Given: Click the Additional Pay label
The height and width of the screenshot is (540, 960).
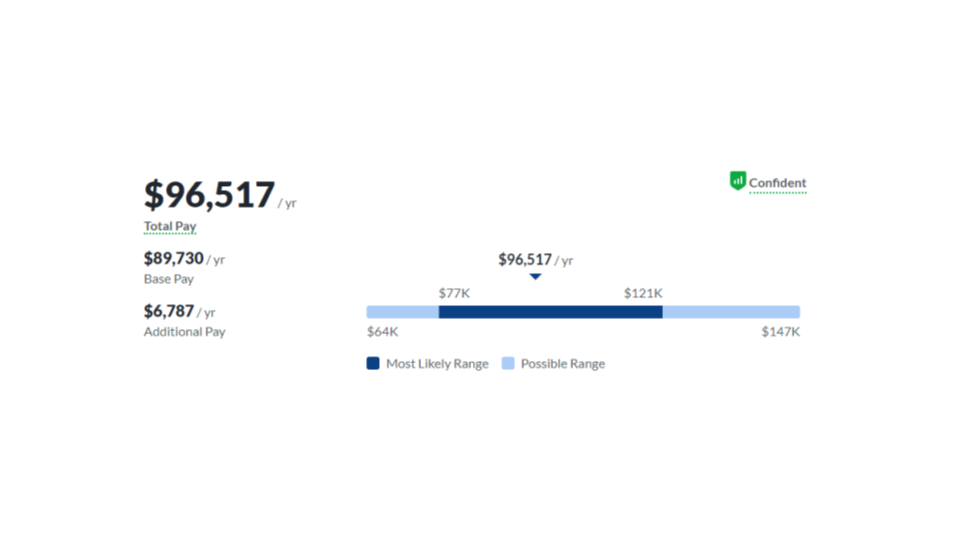Looking at the screenshot, I should (184, 331).
